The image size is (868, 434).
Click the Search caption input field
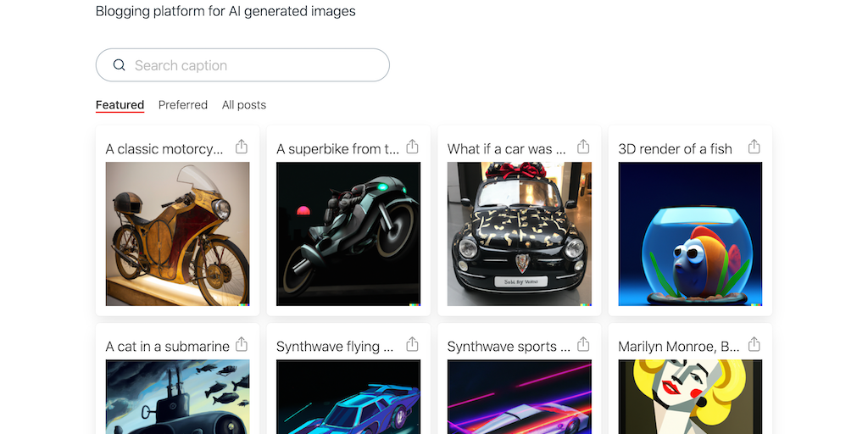click(x=254, y=65)
